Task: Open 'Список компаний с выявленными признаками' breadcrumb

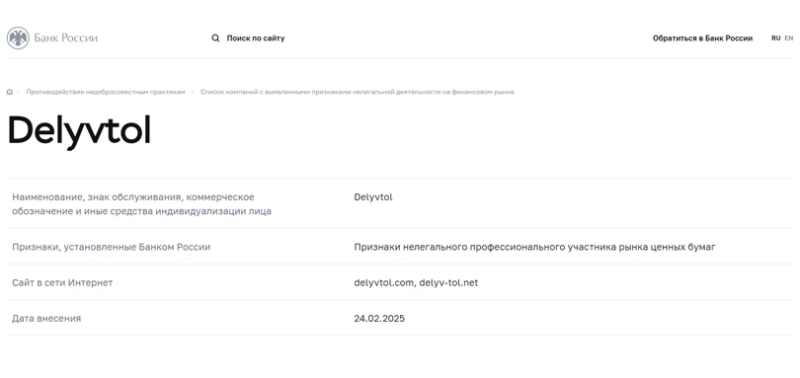Action: click(x=357, y=92)
